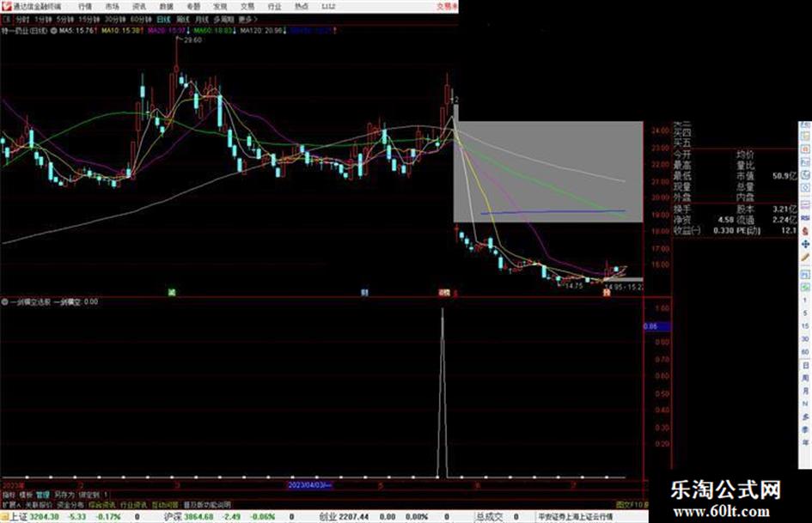Select the 年 yearly sidebar shortcut
Screen dimensions: 812x523
click(805, 443)
